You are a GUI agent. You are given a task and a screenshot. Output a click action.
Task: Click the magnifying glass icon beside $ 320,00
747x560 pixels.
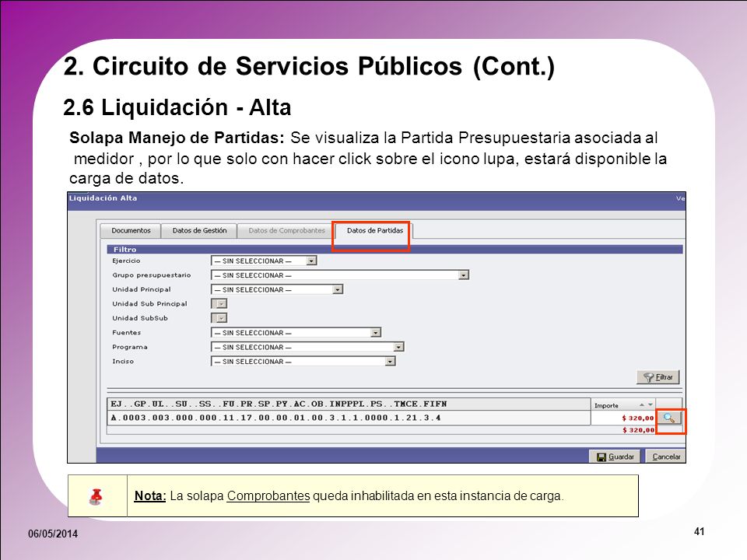[x=669, y=418]
